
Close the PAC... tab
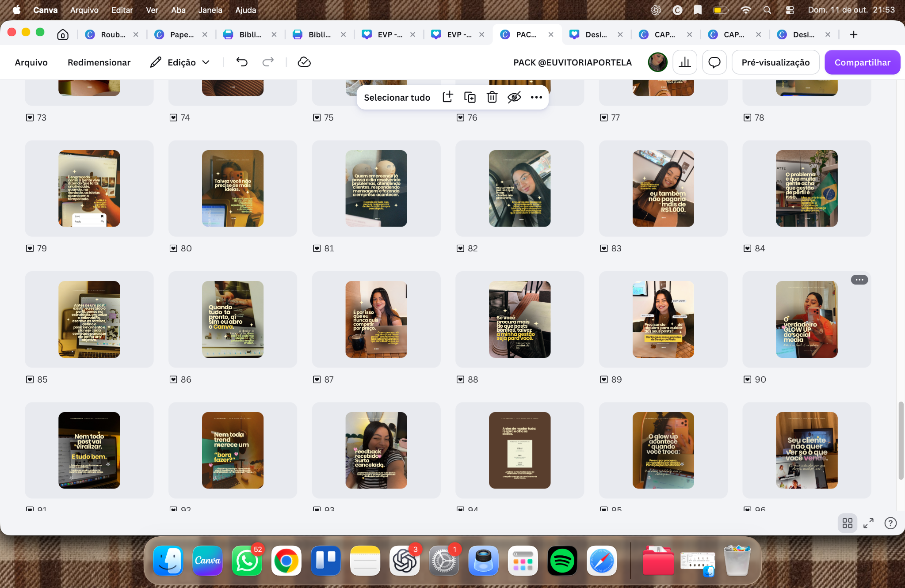551,34
